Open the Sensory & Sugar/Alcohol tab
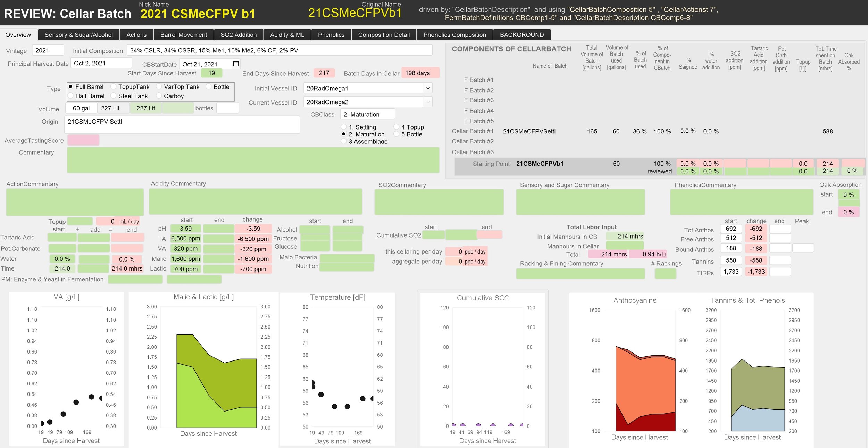868x448 pixels. click(79, 35)
